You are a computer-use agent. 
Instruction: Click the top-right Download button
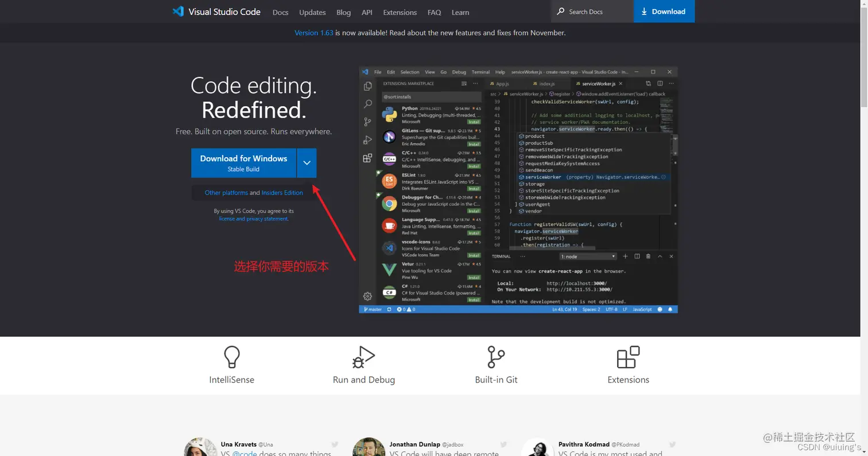[664, 11]
